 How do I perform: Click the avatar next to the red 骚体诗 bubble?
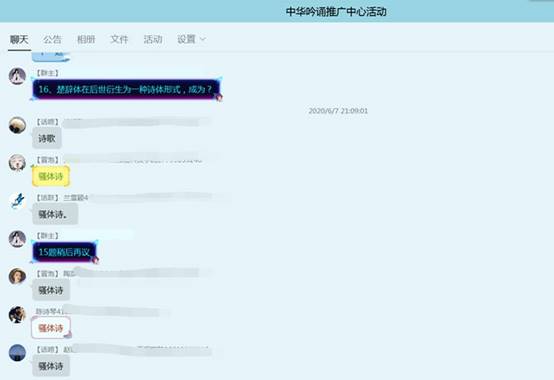[17, 314]
